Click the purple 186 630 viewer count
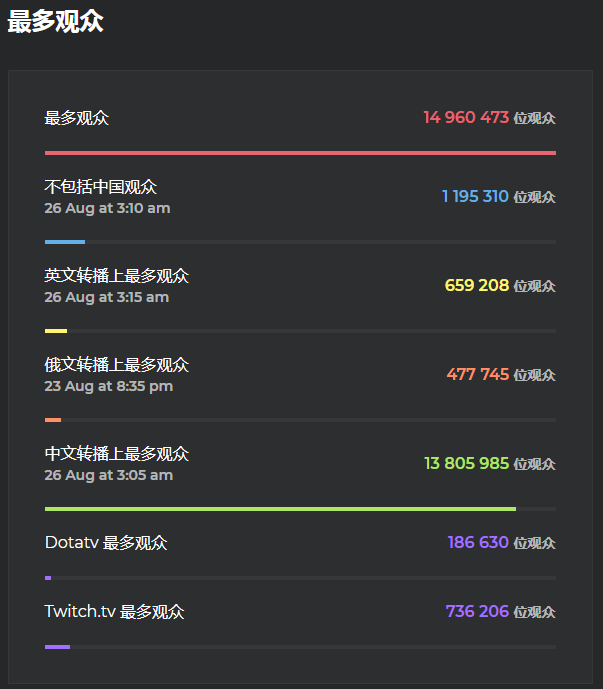 point(478,542)
